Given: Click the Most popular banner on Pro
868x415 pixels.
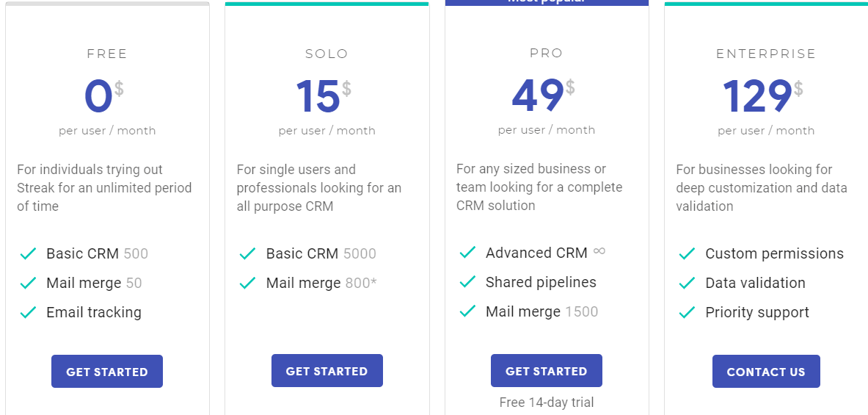Looking at the screenshot, I should click(x=547, y=2).
